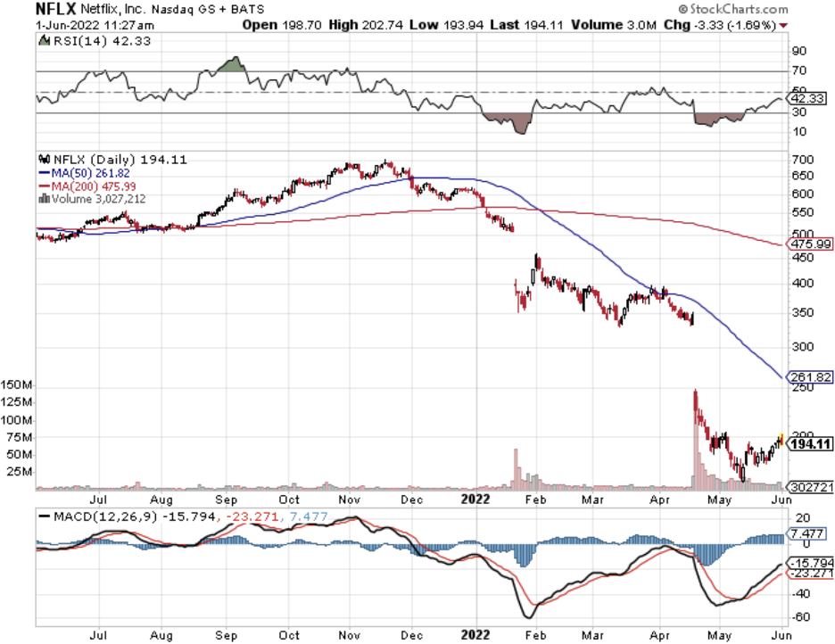This screenshot has height=644, width=835.
Task: Click the RSI(14) 42.33 legend label
Action: [x=102, y=41]
